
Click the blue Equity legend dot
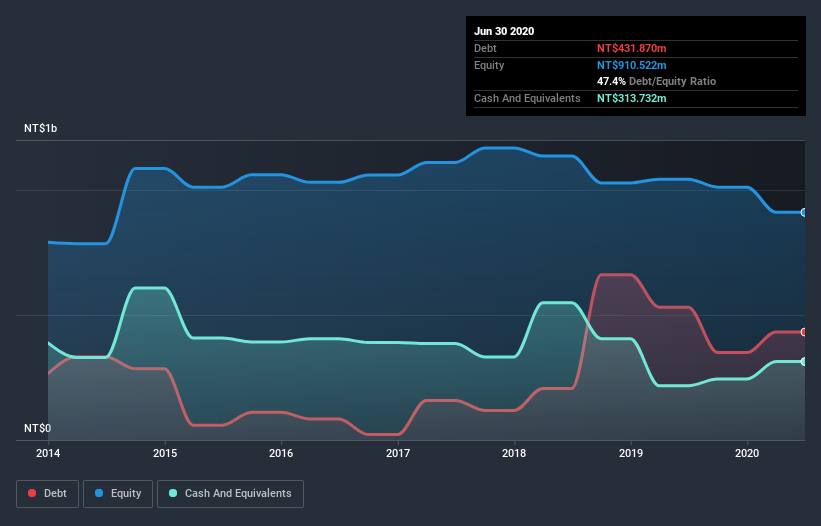coord(99,493)
